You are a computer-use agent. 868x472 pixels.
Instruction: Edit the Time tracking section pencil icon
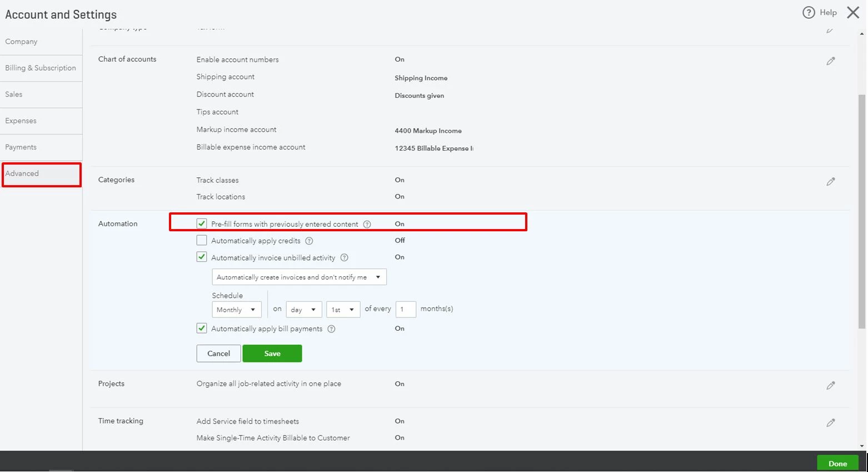pyautogui.click(x=830, y=423)
